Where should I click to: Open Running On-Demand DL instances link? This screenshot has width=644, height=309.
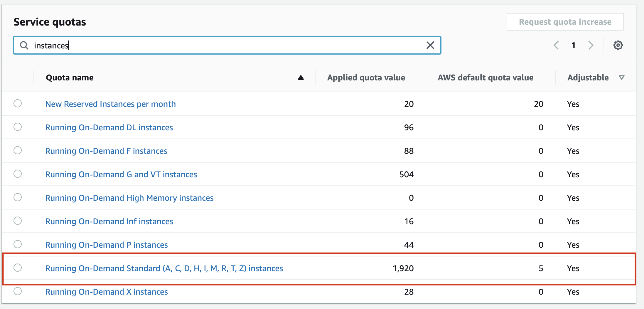tap(109, 128)
